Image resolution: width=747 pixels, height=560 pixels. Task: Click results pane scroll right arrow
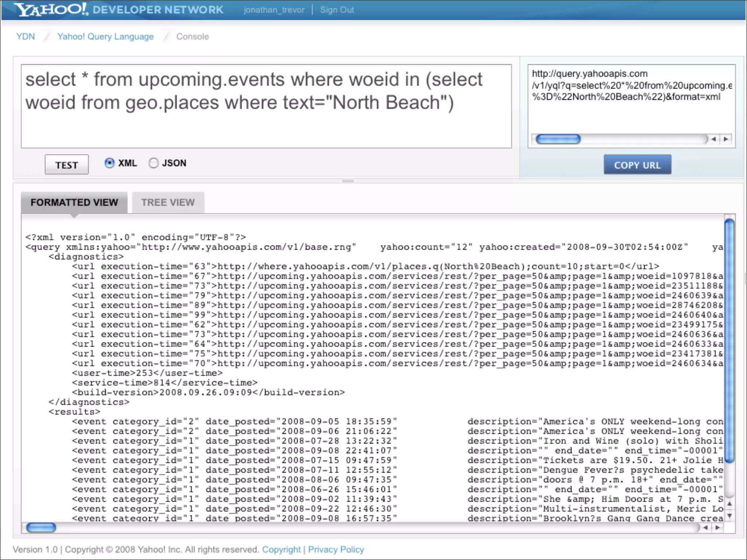717,527
